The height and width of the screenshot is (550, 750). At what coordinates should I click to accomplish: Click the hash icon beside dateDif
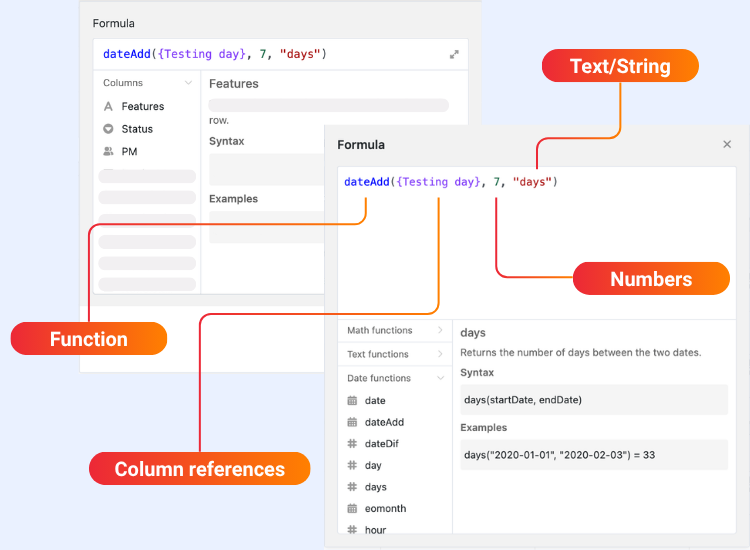pos(352,444)
